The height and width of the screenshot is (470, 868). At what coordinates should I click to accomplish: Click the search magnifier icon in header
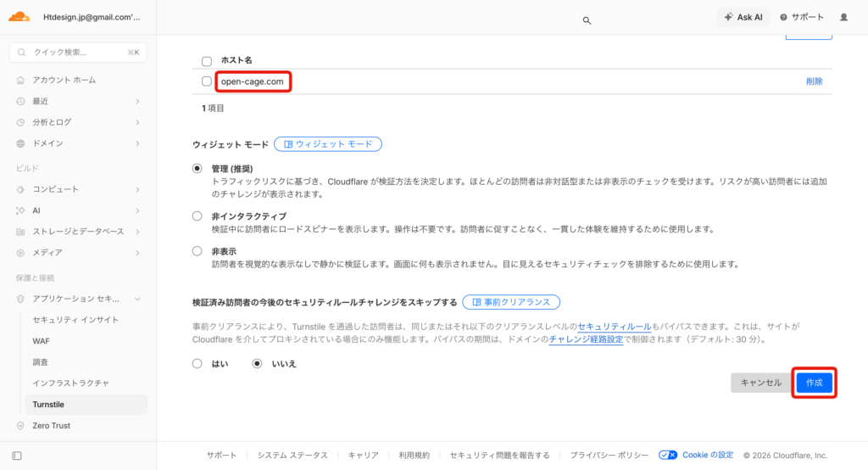(587, 20)
